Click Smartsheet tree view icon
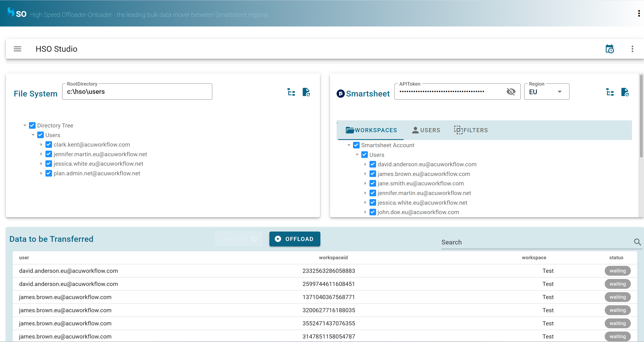This screenshot has width=644, height=342. click(x=610, y=92)
